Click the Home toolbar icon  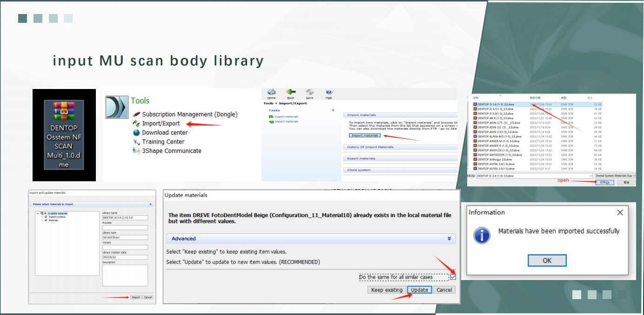pos(272,92)
